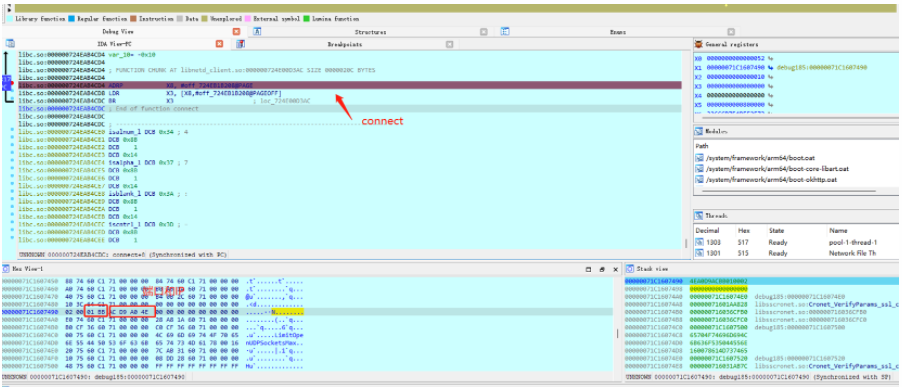Viewport: 902px width, 387px height.
Task: Follow the jump arrow next to register X0
Action: point(770,58)
